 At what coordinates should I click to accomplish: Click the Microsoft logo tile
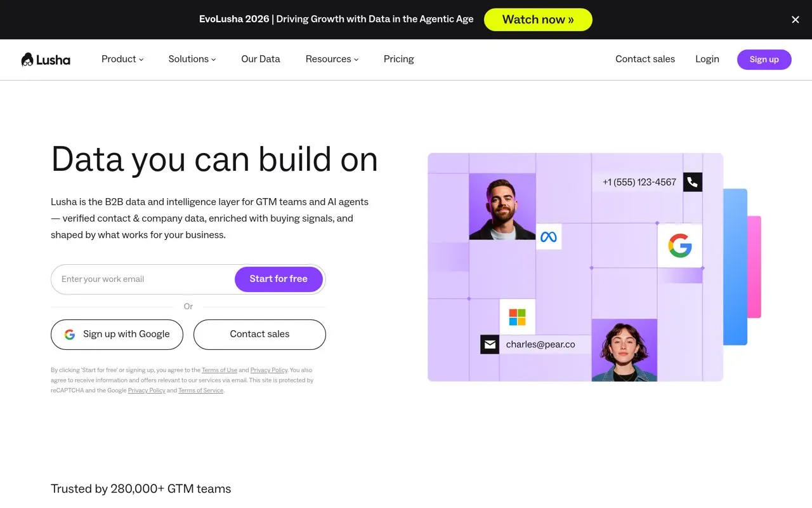tap(518, 317)
